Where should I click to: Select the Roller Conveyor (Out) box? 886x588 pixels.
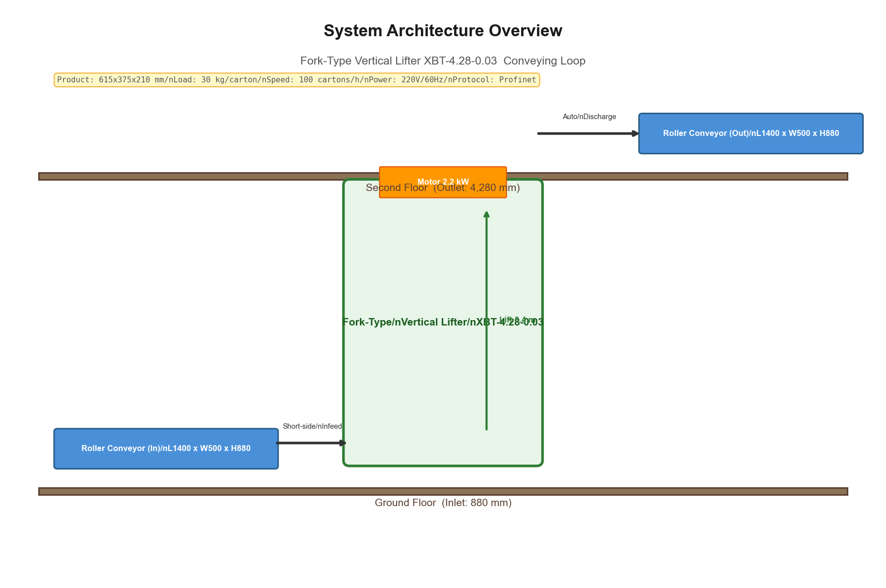(751, 133)
